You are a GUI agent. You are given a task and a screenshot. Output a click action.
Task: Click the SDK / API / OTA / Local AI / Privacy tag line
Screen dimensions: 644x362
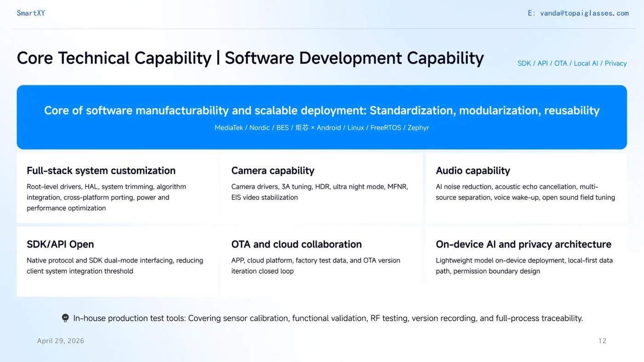point(572,63)
